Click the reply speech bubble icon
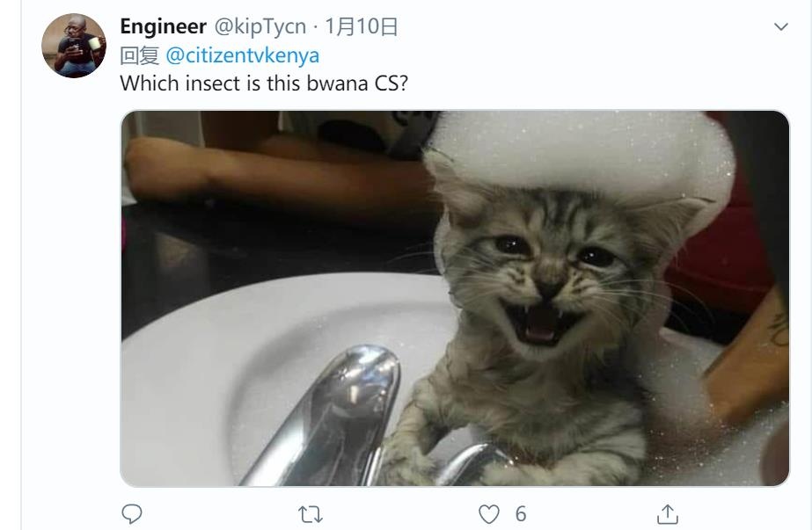Viewport: 812px width, 530px height. point(132,514)
